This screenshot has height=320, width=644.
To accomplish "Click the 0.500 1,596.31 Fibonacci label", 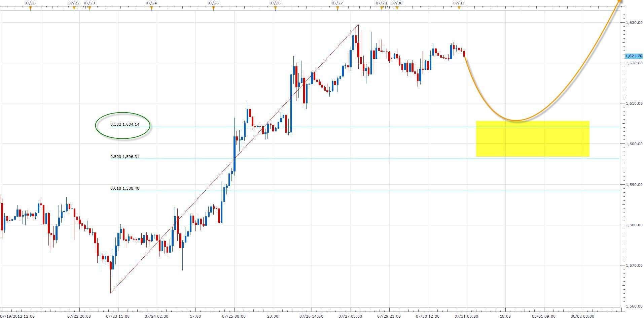I will click(125, 157).
